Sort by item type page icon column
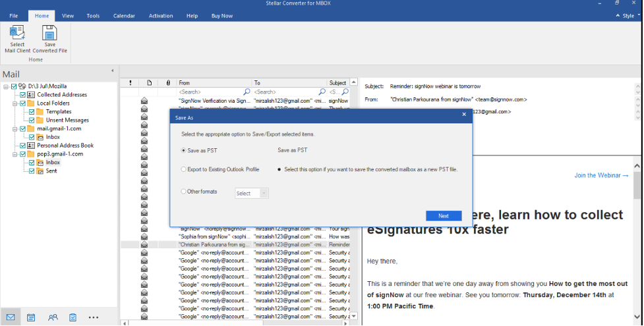Image resolution: width=644 pixels, height=326 pixels. click(149, 83)
